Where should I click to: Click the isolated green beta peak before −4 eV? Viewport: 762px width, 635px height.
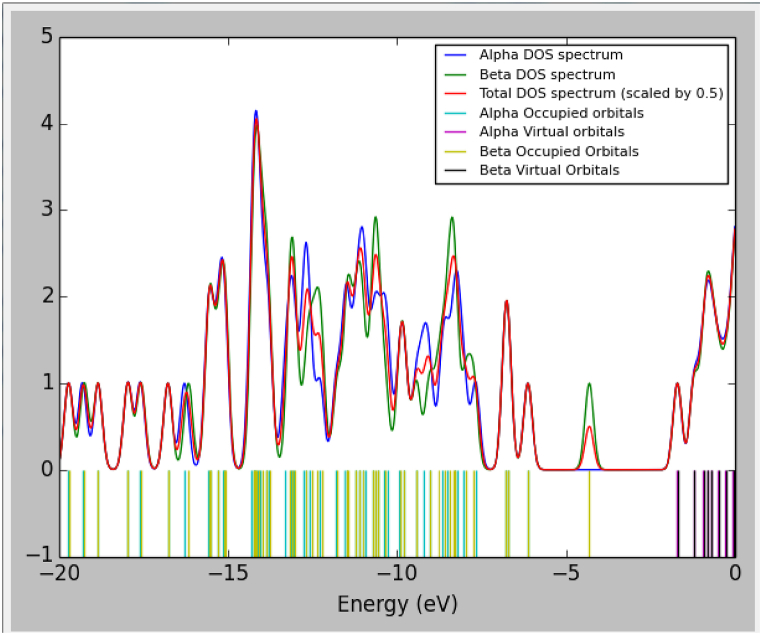pyautogui.click(x=589, y=385)
